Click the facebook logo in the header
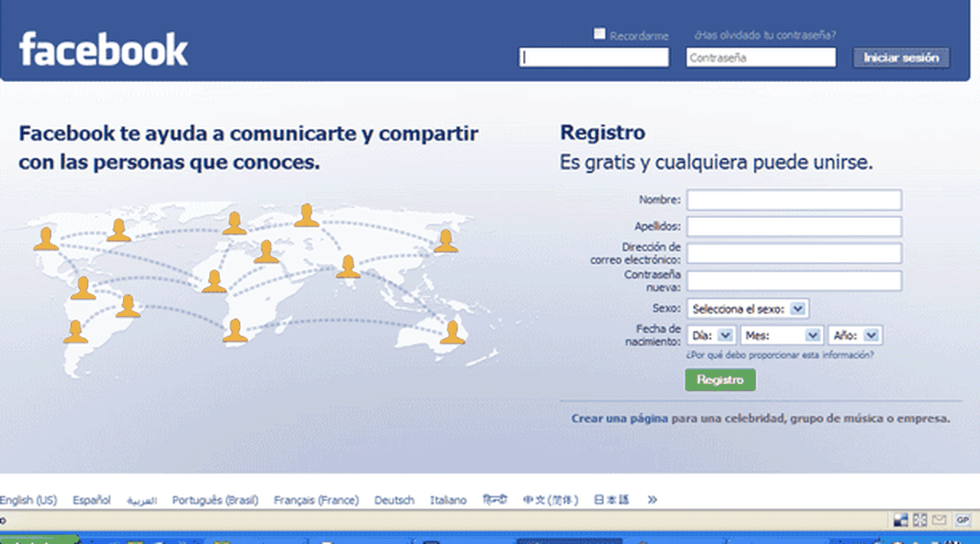Screen dimensions: 980x544 [103, 50]
